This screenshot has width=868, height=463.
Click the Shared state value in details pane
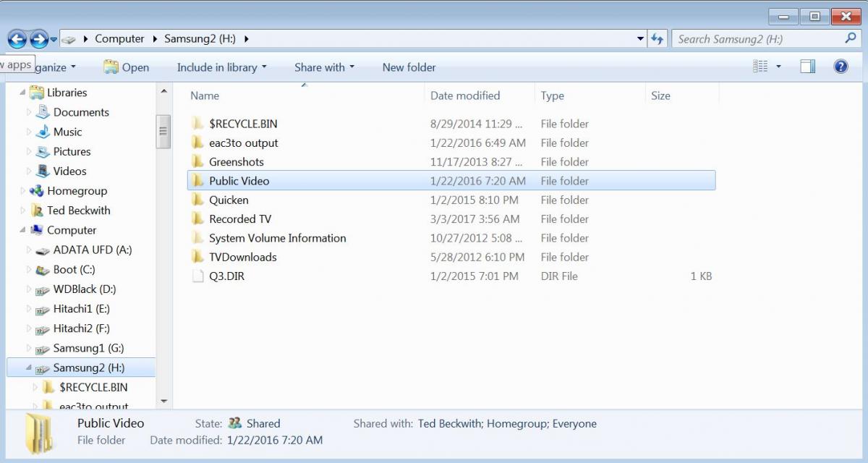[263, 423]
